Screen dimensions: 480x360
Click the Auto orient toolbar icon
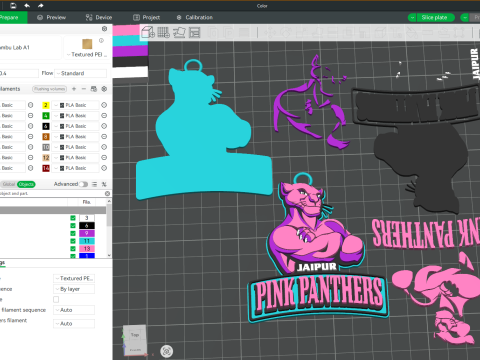tap(179, 32)
